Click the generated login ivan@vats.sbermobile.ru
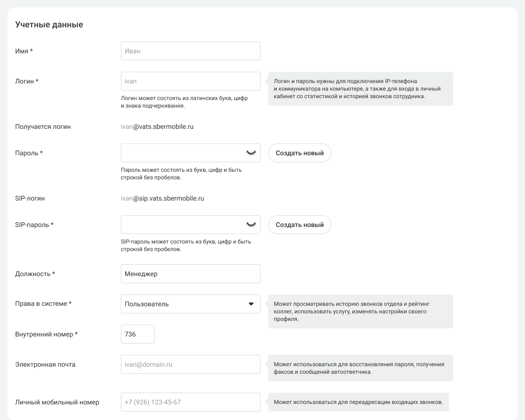The image size is (525, 420). (x=157, y=126)
